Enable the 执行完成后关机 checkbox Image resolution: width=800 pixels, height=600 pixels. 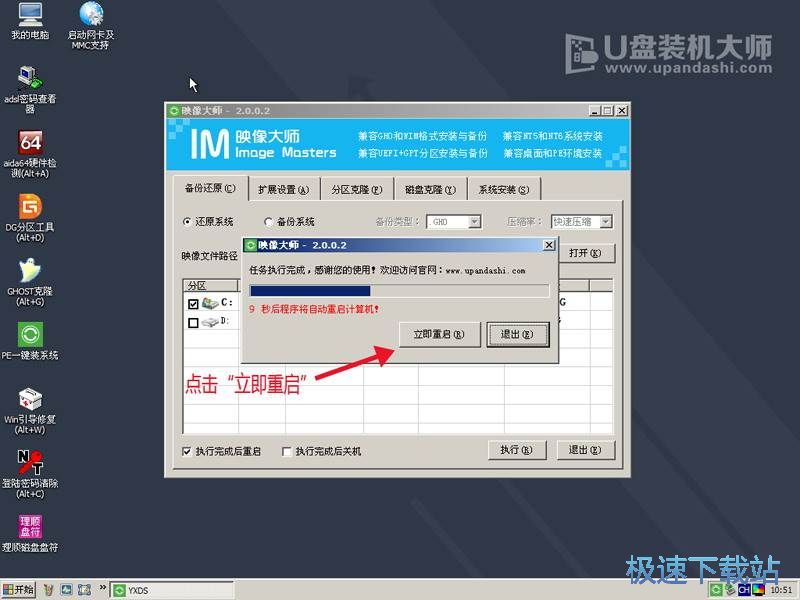(287, 452)
